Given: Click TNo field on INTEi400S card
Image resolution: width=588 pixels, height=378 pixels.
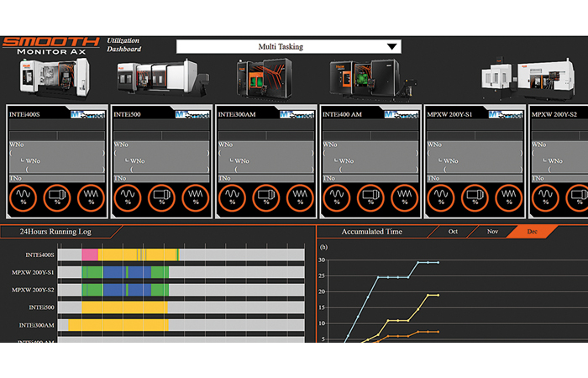Looking at the screenshot, I should pyautogui.click(x=57, y=178).
